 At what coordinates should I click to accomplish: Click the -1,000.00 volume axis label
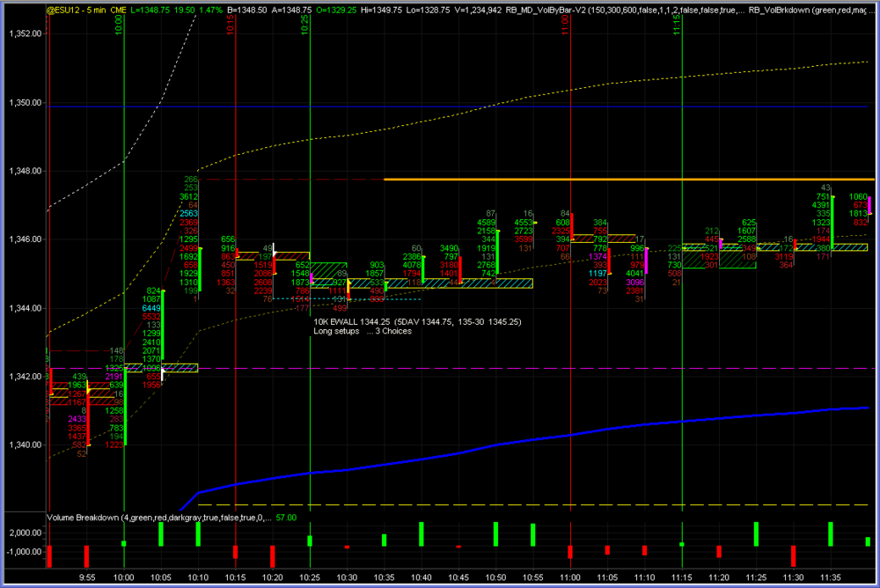tap(24, 552)
